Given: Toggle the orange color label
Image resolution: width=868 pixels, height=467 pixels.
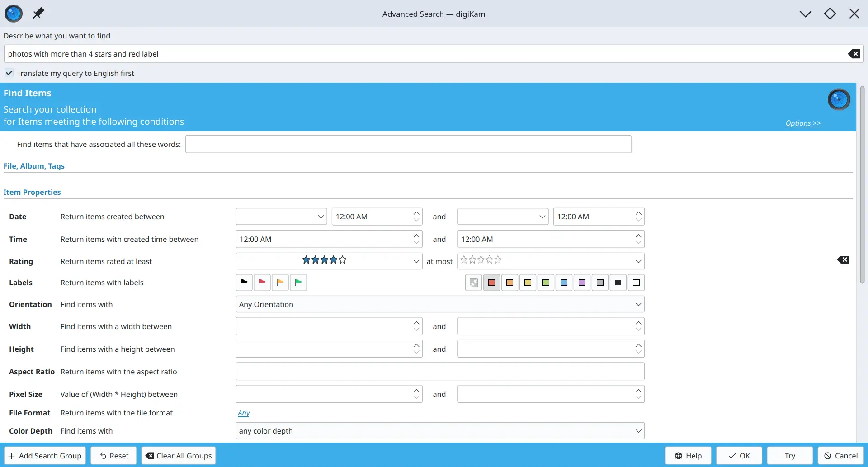Looking at the screenshot, I should coord(509,283).
